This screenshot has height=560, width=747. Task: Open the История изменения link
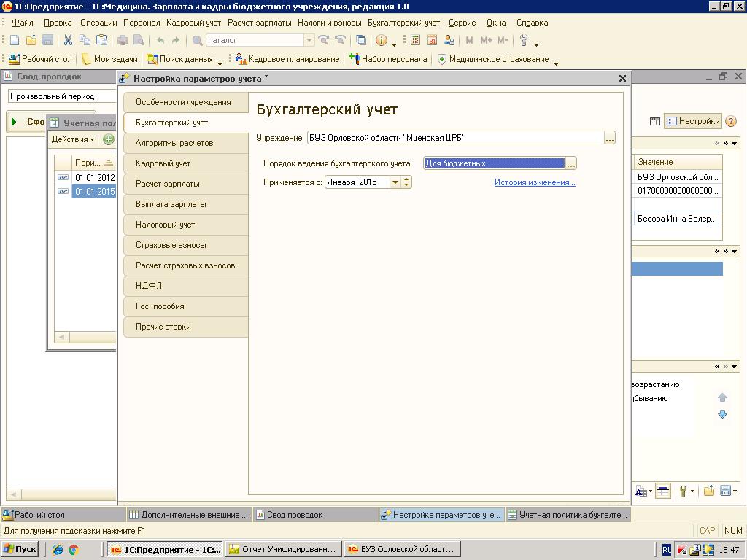535,182
